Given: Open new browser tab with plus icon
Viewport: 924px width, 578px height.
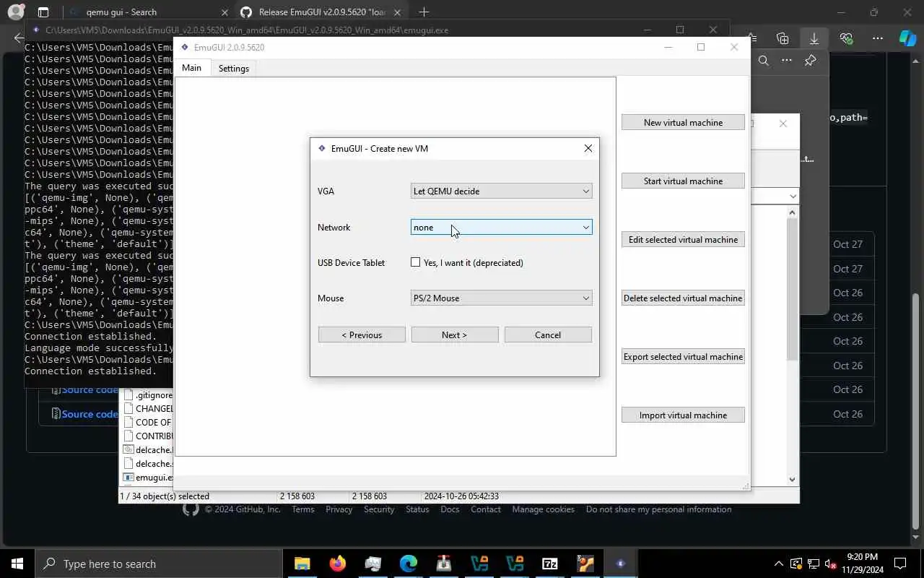Looking at the screenshot, I should [424, 12].
